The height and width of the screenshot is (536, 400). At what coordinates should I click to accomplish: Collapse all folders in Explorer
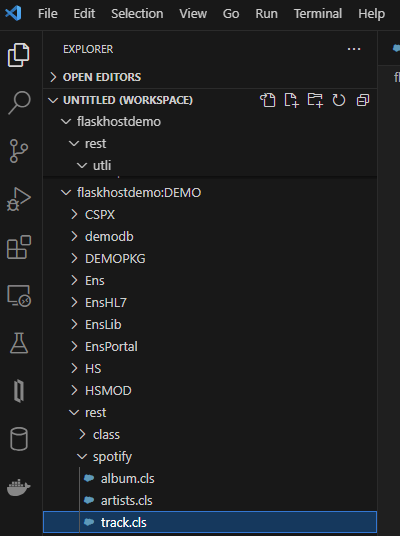(363, 100)
